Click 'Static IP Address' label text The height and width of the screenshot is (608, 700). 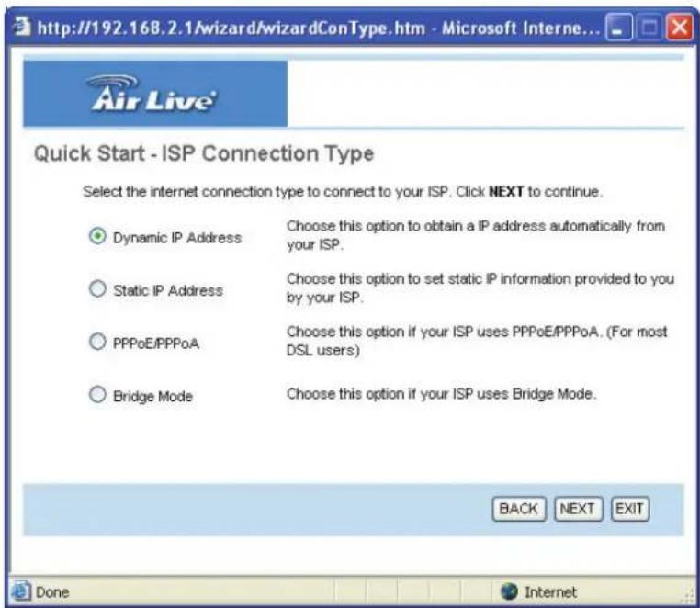coord(168,290)
